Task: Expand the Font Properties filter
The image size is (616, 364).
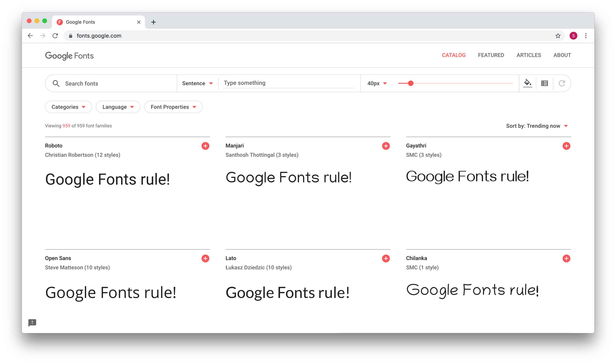Action: (x=173, y=107)
